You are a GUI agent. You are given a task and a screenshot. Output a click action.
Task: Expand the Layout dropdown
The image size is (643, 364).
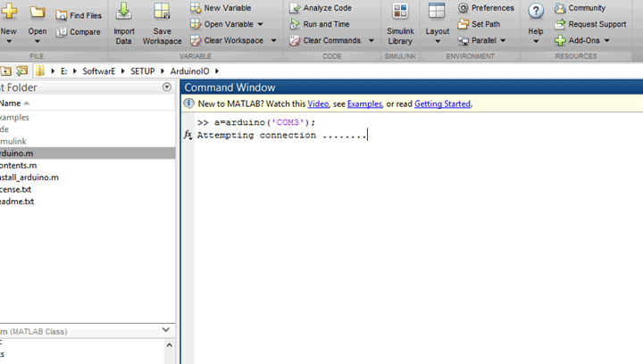point(438,41)
